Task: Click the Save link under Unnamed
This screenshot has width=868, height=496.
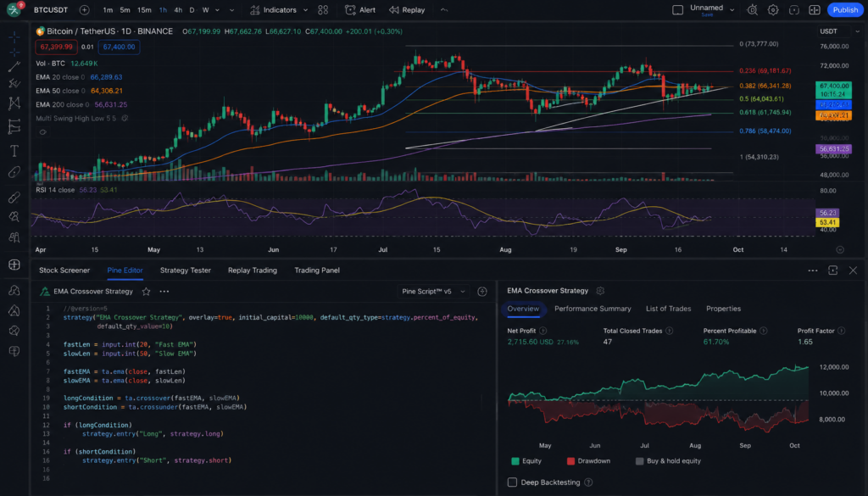Action: [x=707, y=15]
